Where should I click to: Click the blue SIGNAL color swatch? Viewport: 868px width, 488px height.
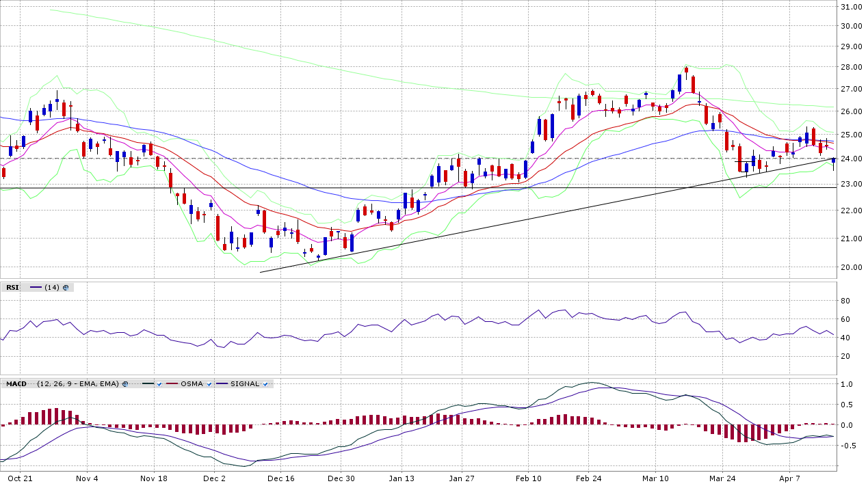[x=222, y=383]
